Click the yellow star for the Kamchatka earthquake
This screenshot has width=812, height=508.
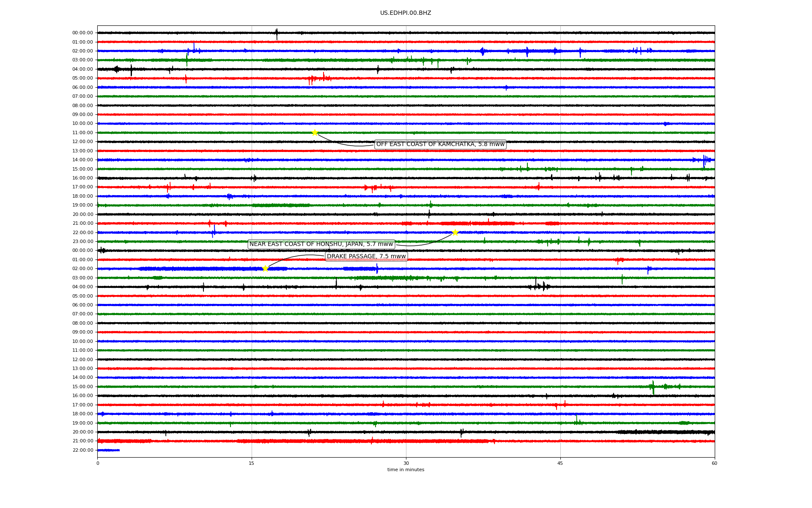(x=315, y=133)
